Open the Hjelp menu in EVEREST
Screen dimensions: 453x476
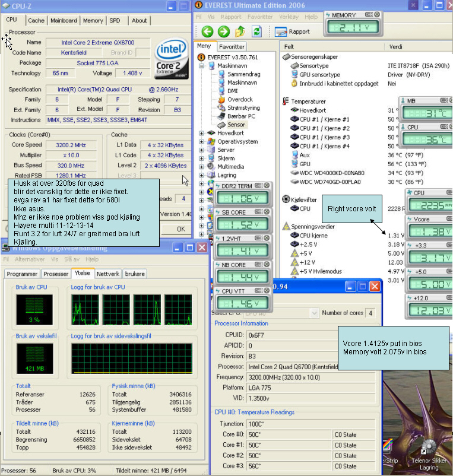pos(311,17)
